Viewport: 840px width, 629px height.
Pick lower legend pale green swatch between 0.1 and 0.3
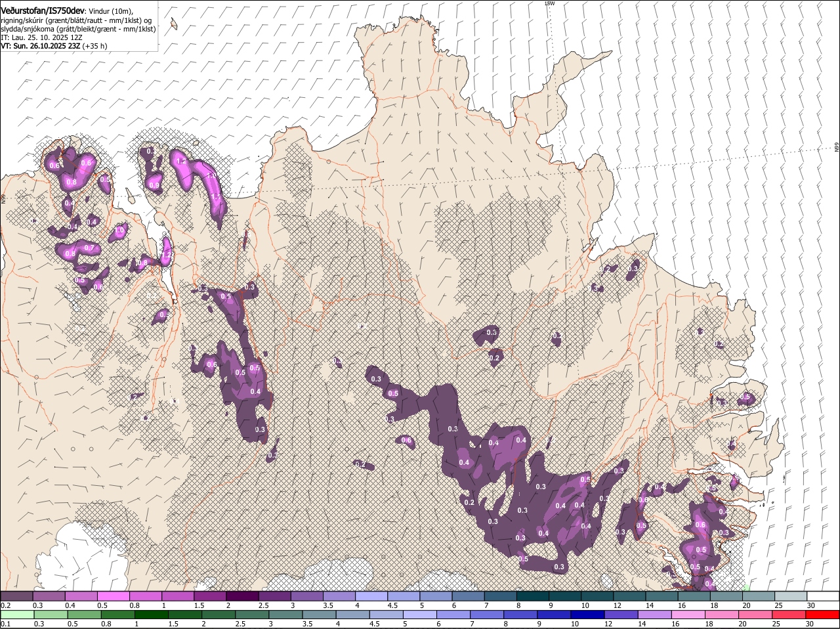coord(16,615)
